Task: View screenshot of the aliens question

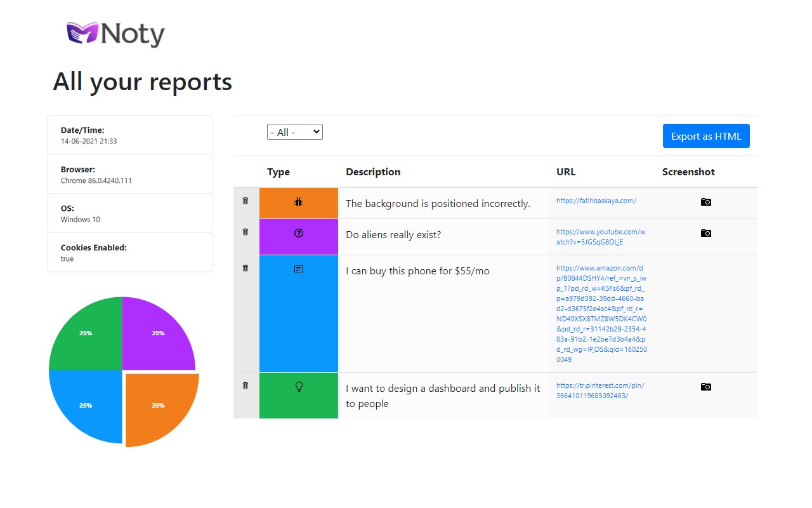Action: point(705,233)
